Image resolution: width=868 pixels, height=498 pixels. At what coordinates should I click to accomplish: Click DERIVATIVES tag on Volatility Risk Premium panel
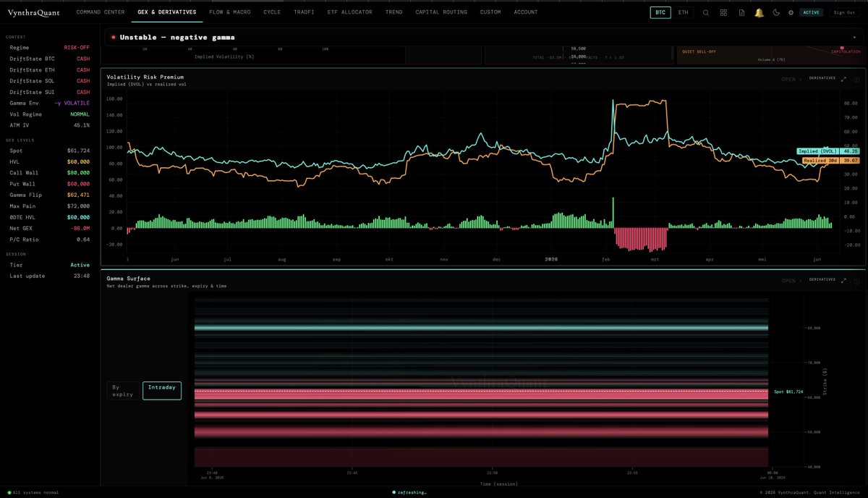coord(822,78)
